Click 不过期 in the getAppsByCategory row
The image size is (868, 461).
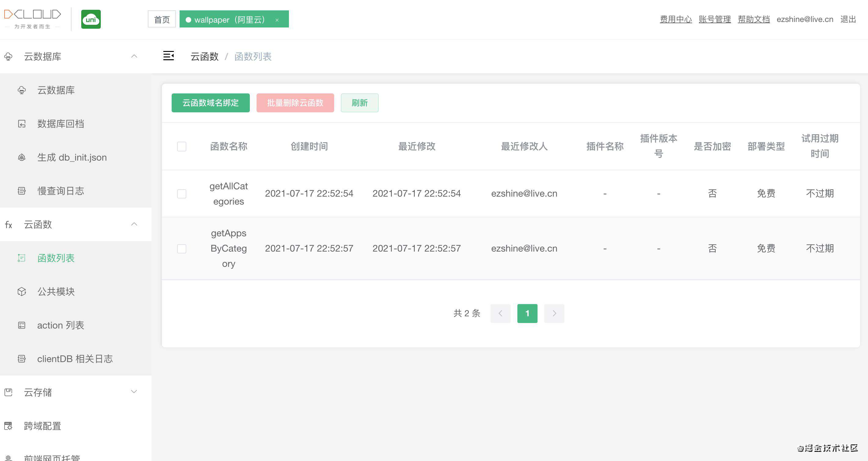[x=820, y=249]
